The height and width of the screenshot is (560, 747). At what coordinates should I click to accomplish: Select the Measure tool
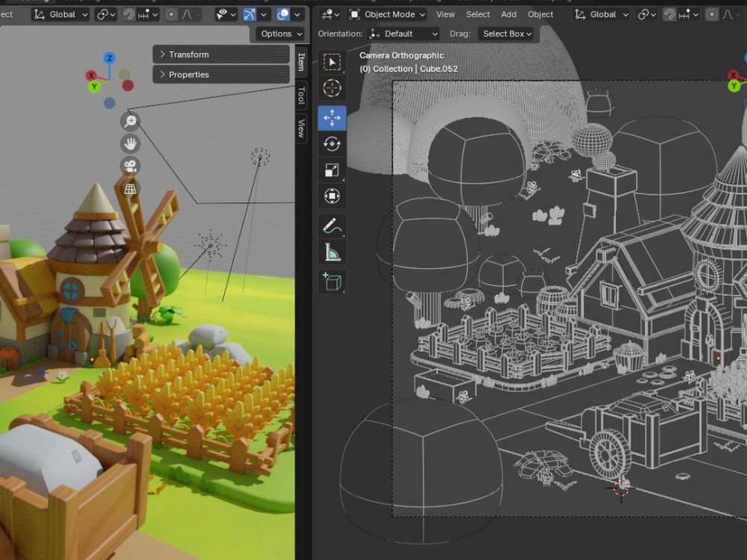[x=332, y=252]
